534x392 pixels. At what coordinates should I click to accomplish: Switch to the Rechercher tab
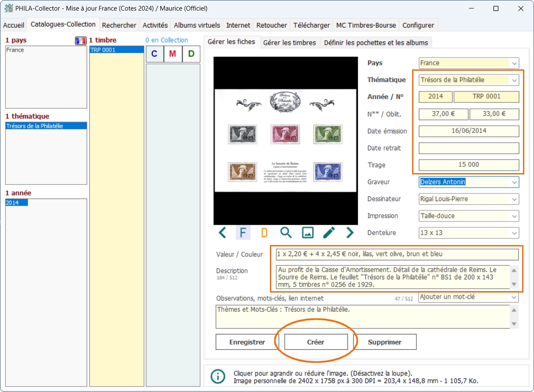[x=119, y=25]
